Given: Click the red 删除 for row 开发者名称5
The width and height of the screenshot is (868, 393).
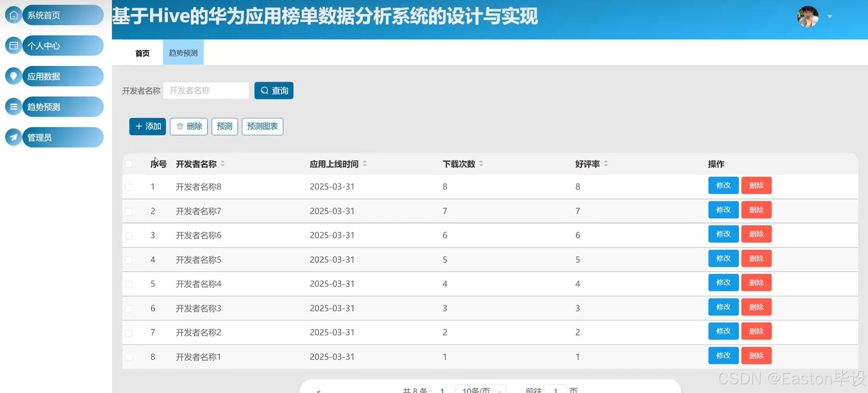Looking at the screenshot, I should tap(756, 258).
